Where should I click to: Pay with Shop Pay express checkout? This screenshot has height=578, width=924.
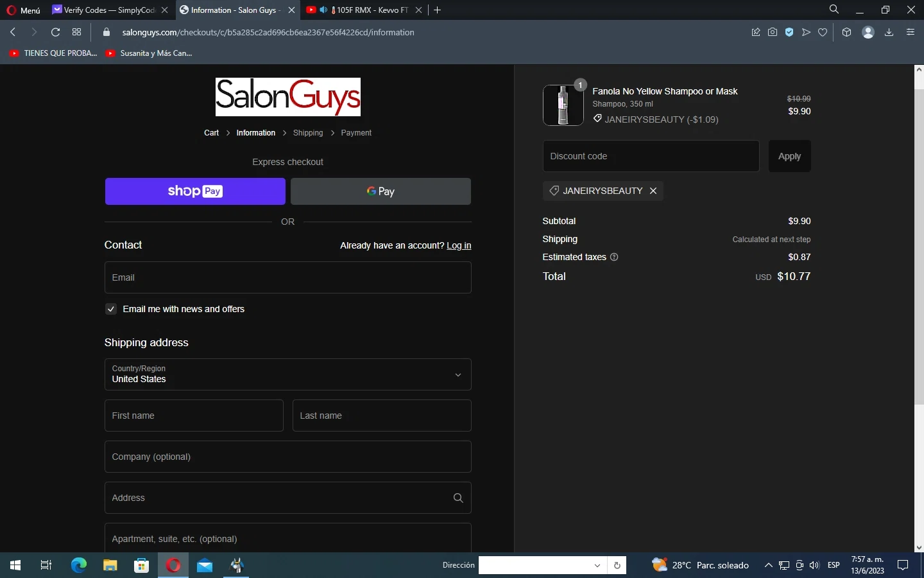click(195, 191)
